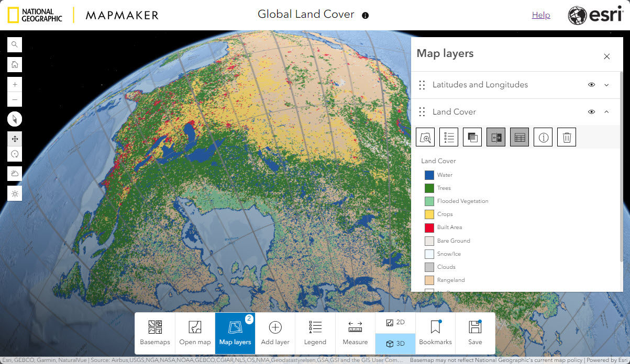The width and height of the screenshot is (630, 364).
Task: Switch the map to 3D view
Action: (395, 344)
